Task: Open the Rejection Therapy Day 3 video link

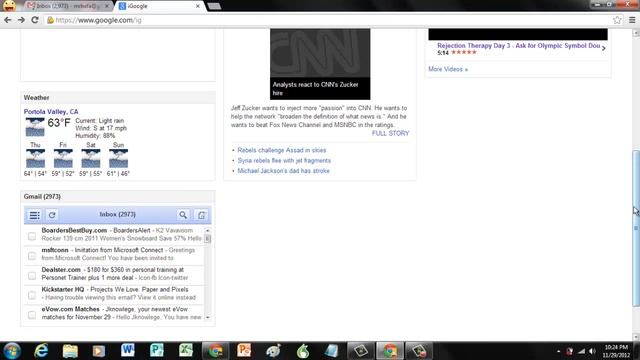Action: tap(518, 46)
